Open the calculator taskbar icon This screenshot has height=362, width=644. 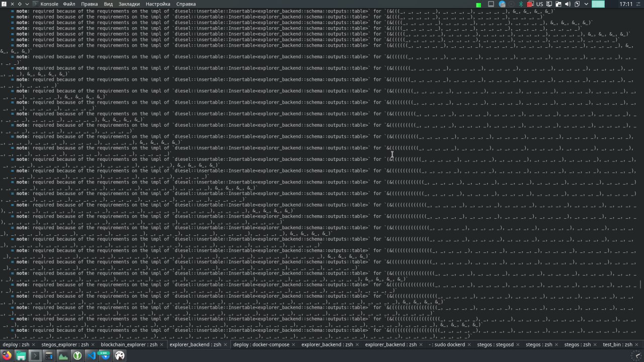49,355
